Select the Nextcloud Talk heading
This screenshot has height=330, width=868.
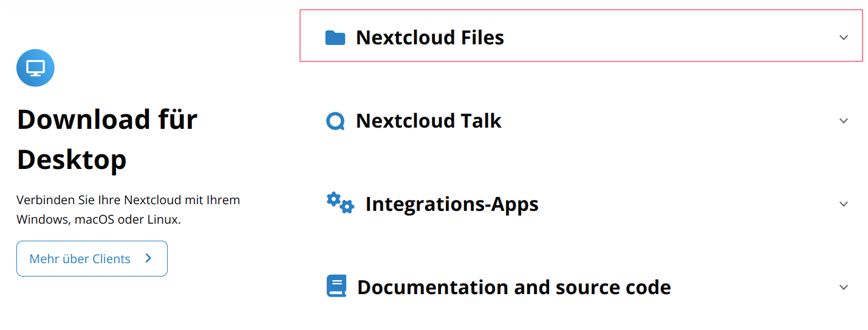point(429,121)
